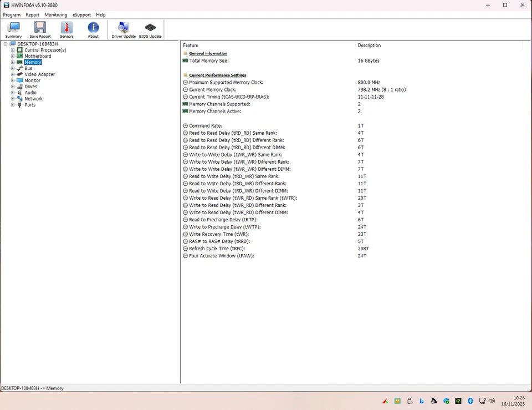
Task: Click the Description column header
Action: (x=439, y=45)
